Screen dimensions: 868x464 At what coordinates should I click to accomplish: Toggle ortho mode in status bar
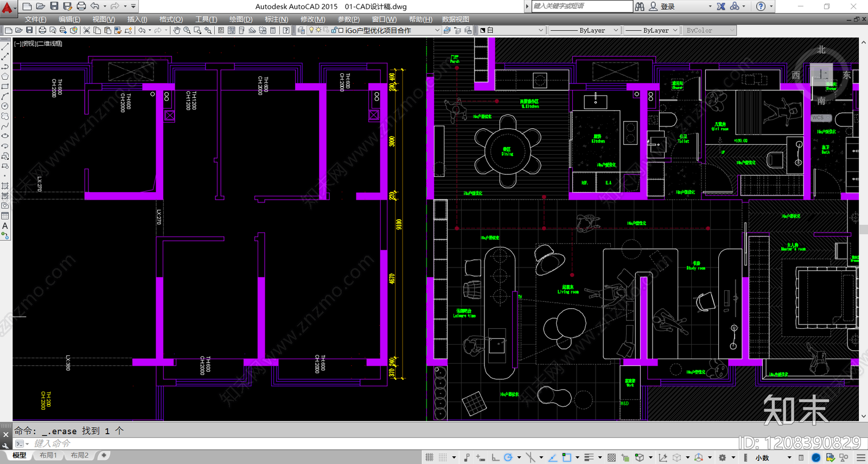(x=495, y=457)
